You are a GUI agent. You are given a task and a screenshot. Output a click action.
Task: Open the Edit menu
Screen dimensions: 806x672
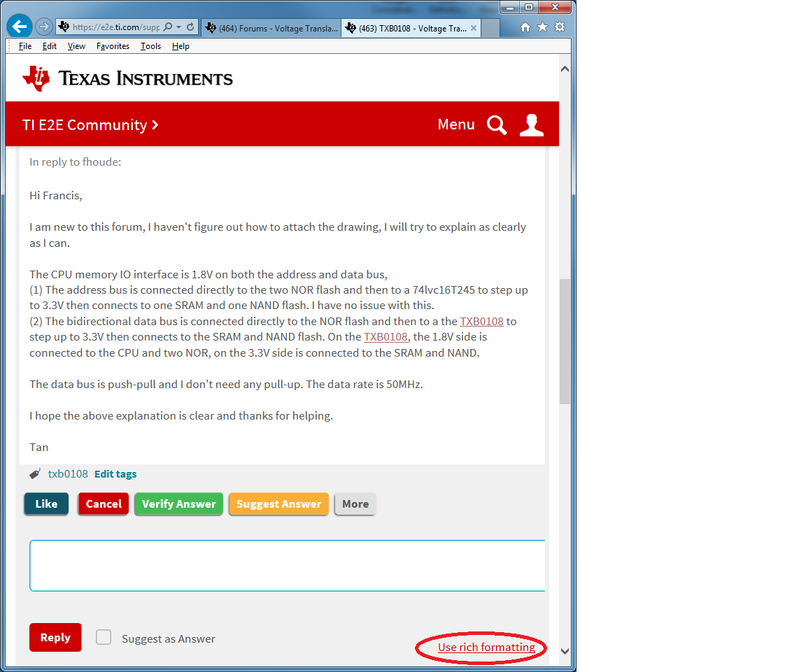[x=50, y=46]
